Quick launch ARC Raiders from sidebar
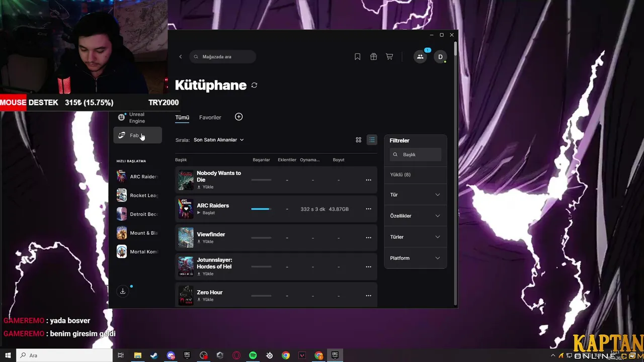 pyautogui.click(x=137, y=176)
